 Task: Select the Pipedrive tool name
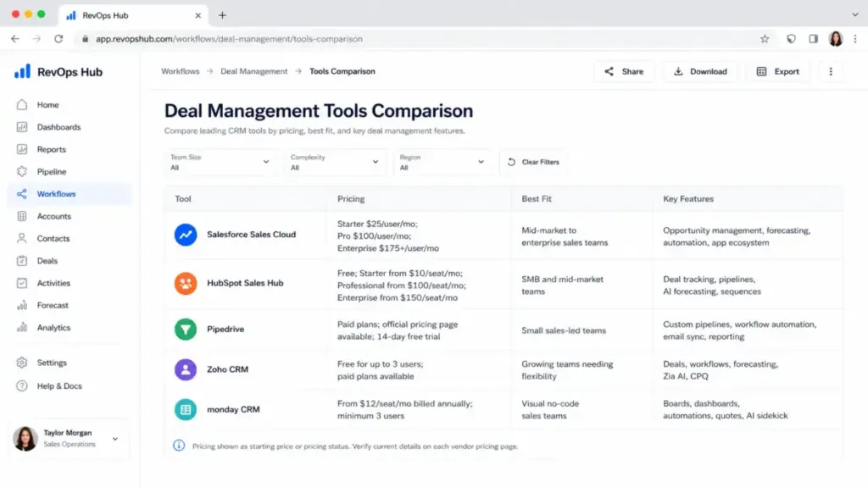(225, 330)
